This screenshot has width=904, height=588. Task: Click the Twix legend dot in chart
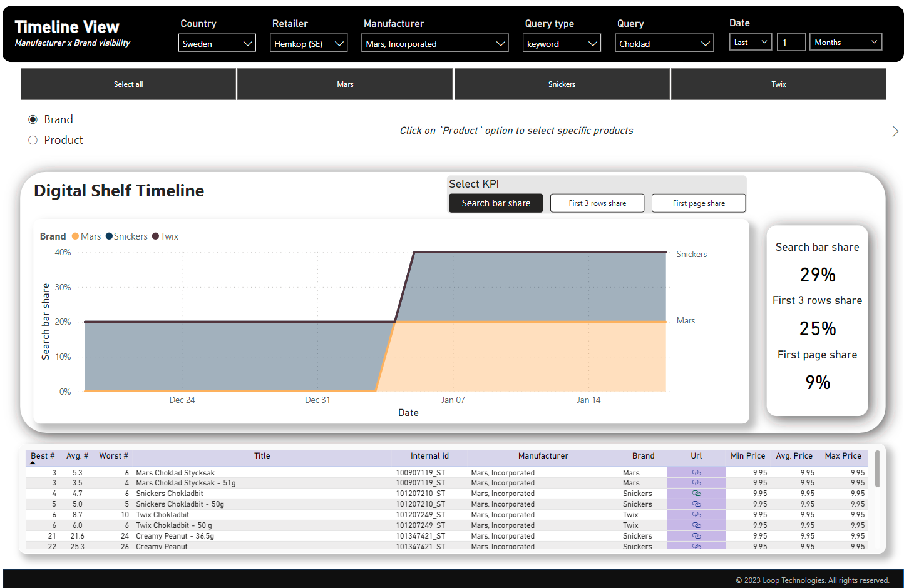156,236
